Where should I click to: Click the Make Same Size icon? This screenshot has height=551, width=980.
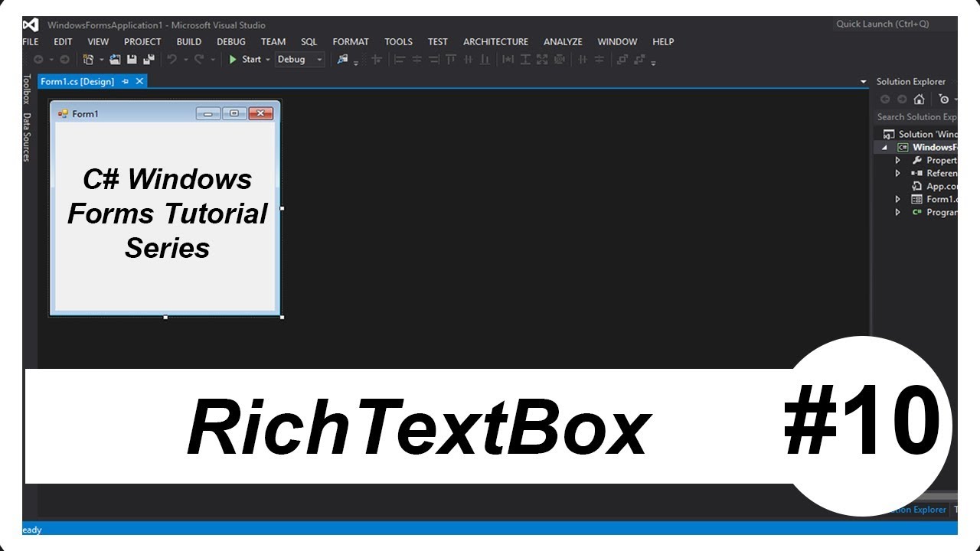pyautogui.click(x=542, y=60)
